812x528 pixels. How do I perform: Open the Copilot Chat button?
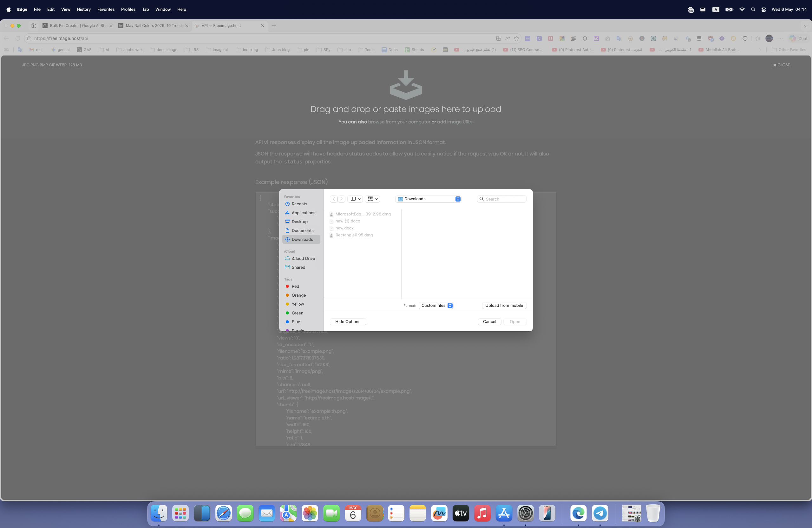coord(799,38)
